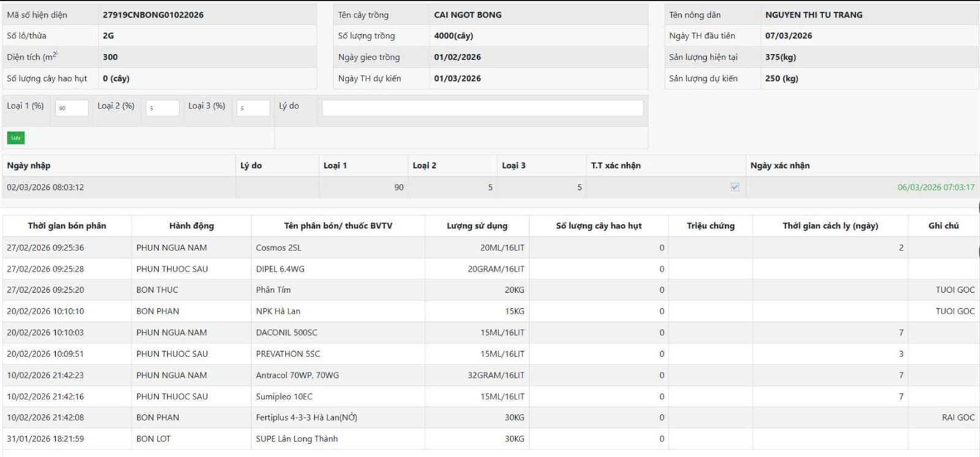Screen dimensions: 980x457
Task: Click the Thời gian cách ly (ngày) header
Action: (x=830, y=226)
